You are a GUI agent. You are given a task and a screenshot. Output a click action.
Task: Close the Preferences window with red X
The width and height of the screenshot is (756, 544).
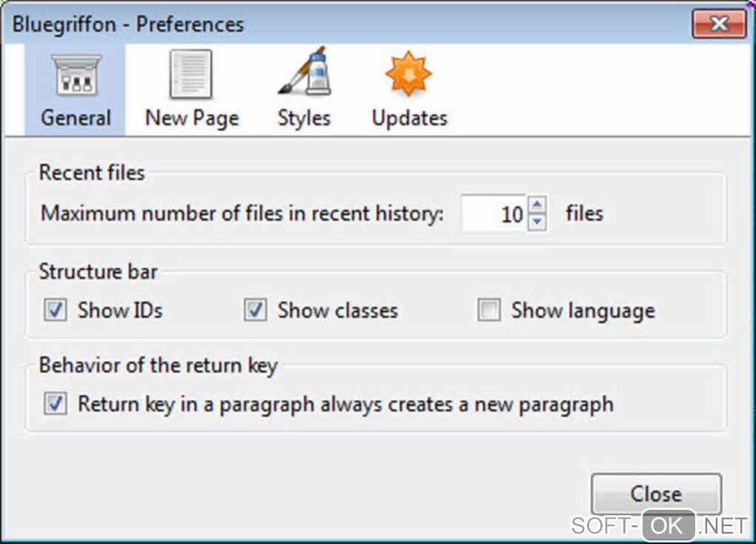coord(718,24)
